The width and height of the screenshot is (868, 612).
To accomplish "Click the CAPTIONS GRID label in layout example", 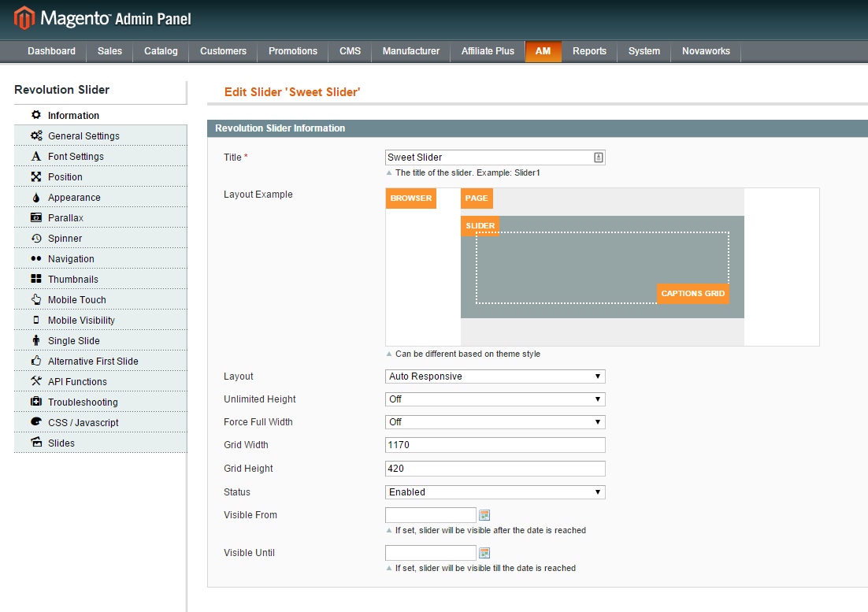I will pos(692,293).
